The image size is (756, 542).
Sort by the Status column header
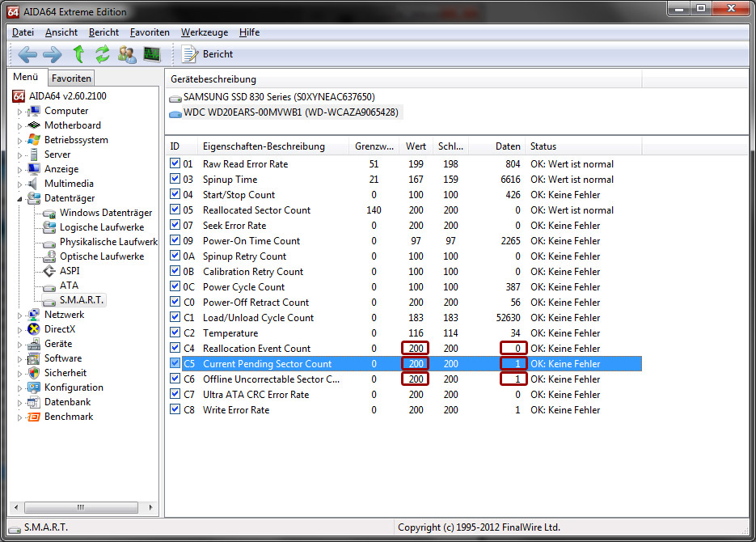(x=583, y=146)
